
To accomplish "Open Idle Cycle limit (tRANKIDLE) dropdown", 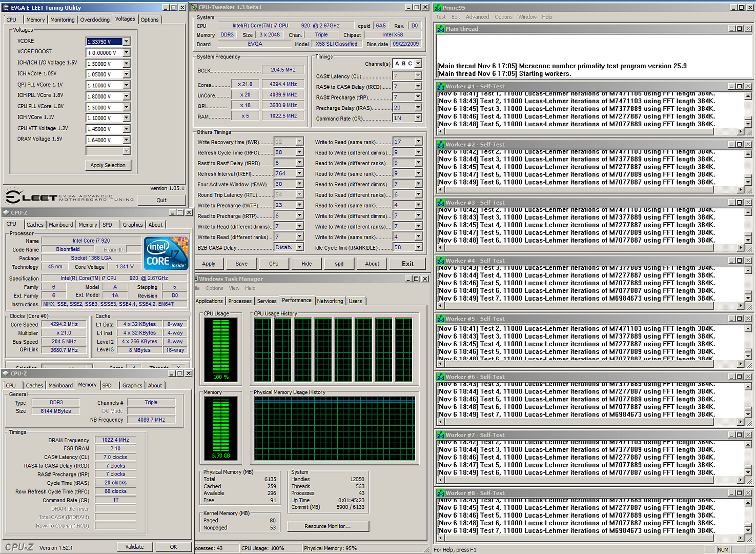I will [x=418, y=247].
